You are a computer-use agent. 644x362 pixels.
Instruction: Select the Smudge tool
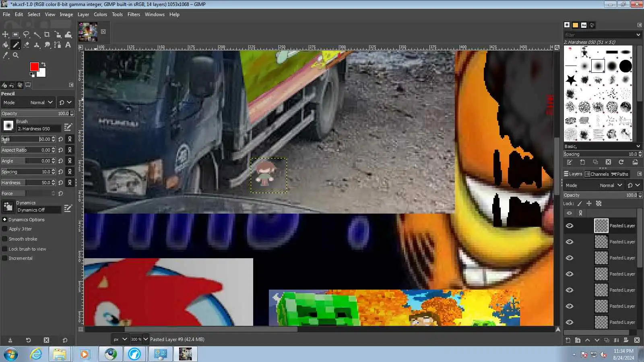tap(47, 45)
